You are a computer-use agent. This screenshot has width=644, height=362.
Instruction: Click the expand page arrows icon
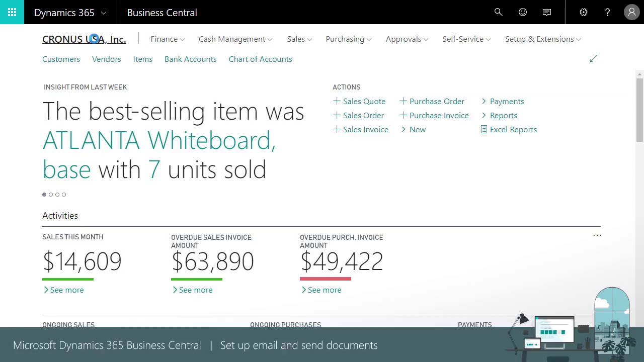coord(594,59)
